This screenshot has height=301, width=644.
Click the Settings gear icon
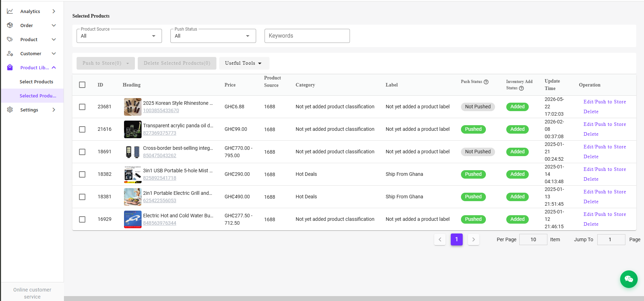[x=10, y=110]
